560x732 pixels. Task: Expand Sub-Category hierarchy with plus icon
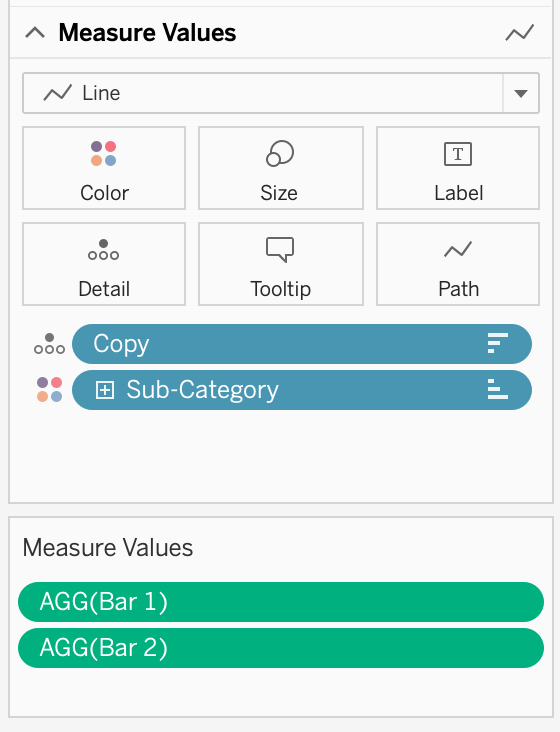(x=105, y=390)
